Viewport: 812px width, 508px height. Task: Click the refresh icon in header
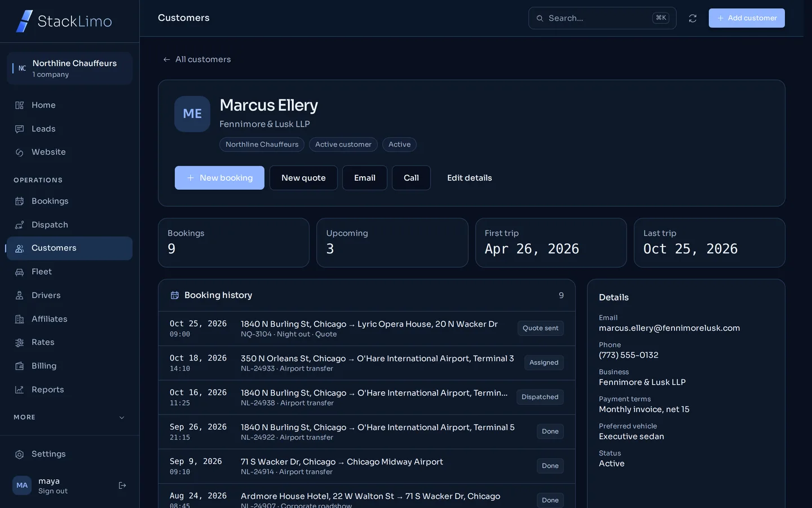[x=692, y=19]
